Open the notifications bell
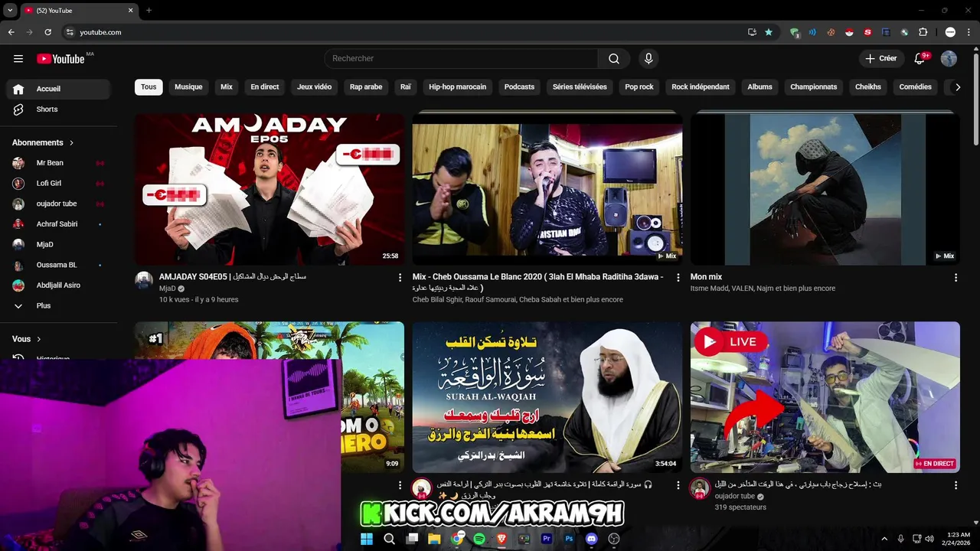The height and width of the screenshot is (551, 980). coord(920,59)
